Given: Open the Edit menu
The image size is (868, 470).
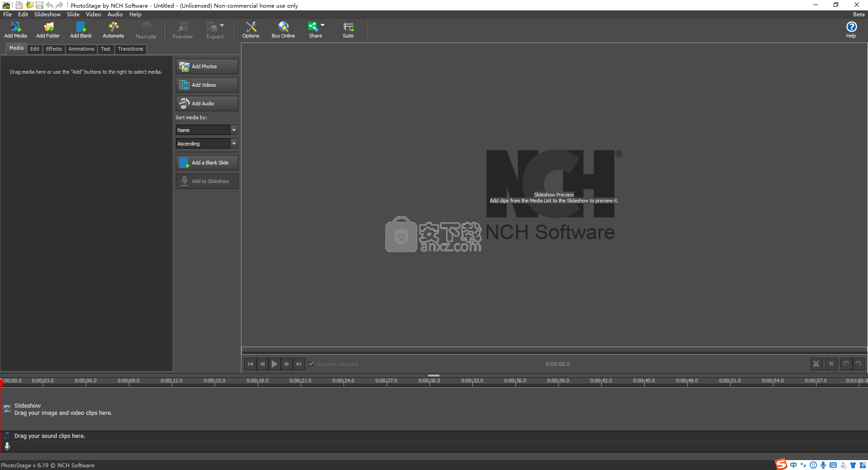Looking at the screenshot, I should coord(23,14).
